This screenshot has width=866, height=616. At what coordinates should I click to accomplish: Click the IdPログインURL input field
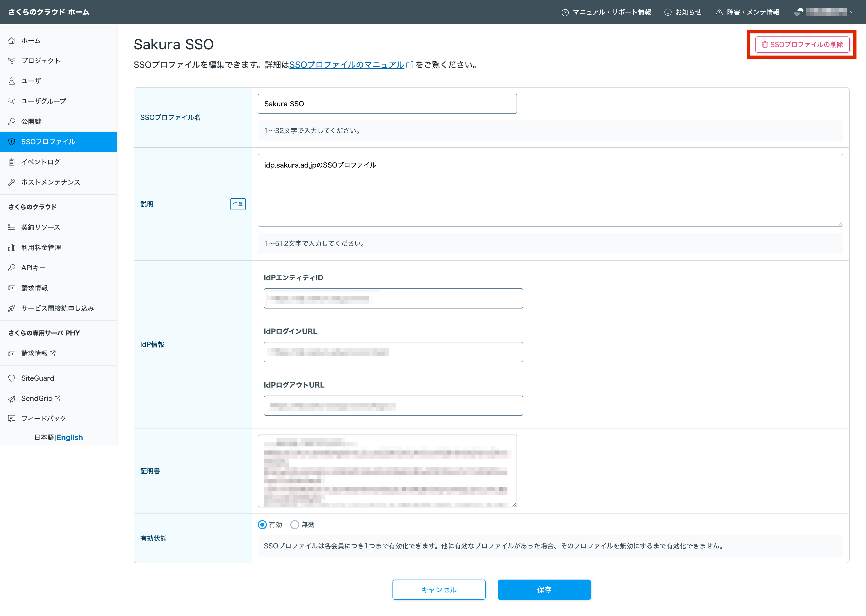(x=393, y=352)
